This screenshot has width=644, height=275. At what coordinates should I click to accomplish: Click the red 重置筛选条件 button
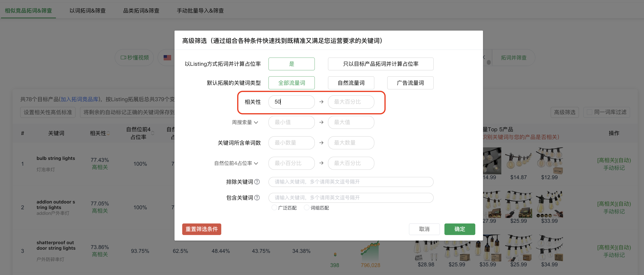[x=201, y=229]
